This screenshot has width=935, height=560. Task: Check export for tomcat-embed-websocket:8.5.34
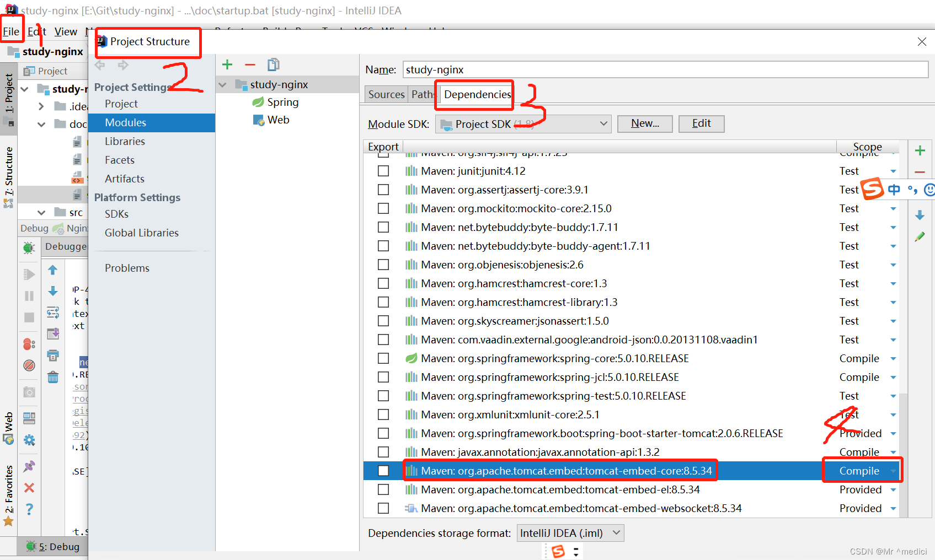[383, 508]
